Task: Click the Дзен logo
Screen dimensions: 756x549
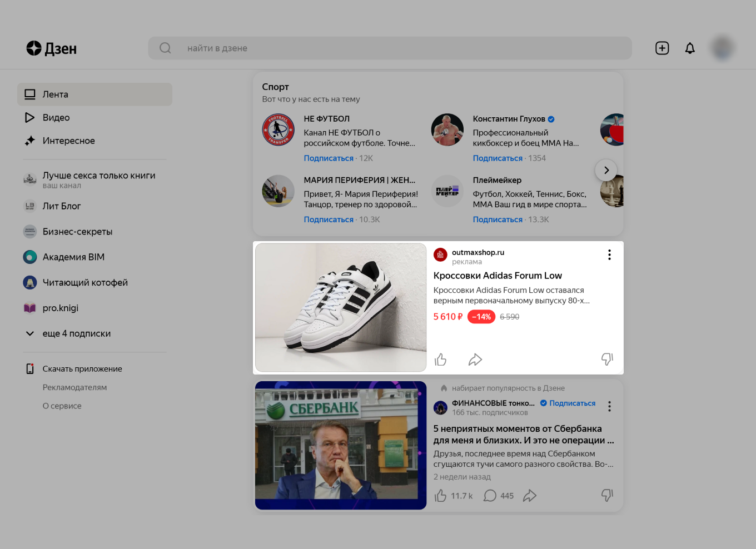Action: tap(51, 48)
